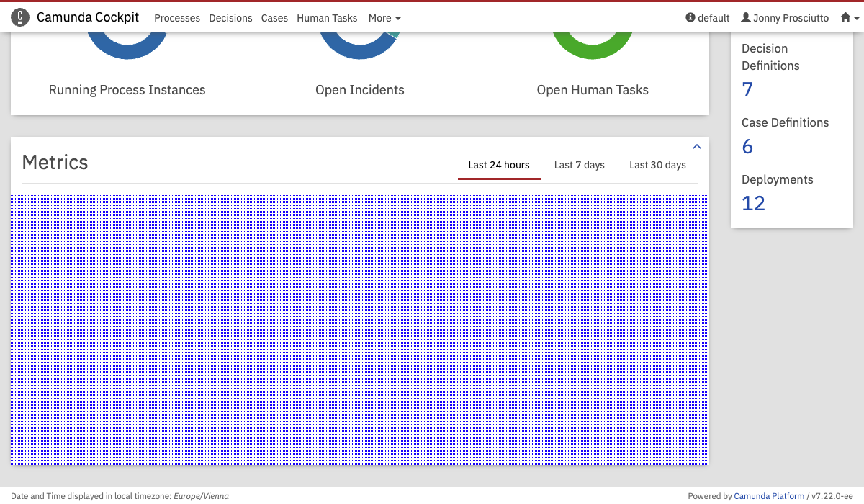
Task: Switch metrics to Last 7 days
Action: pos(579,165)
